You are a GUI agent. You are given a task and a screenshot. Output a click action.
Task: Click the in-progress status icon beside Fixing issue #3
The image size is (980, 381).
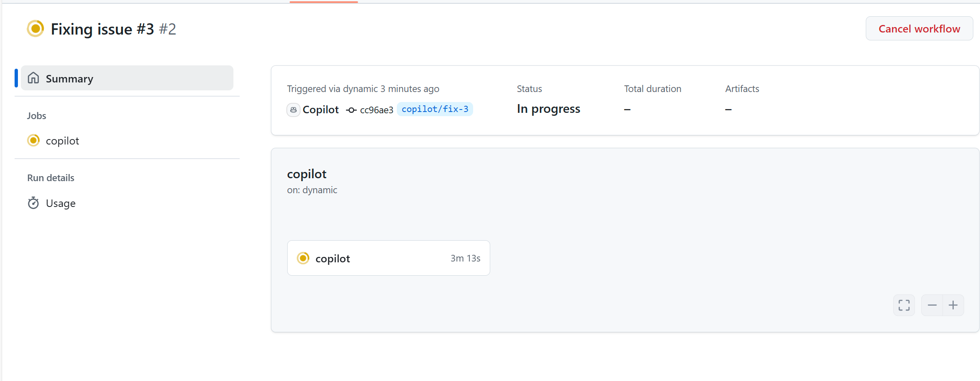click(x=35, y=28)
